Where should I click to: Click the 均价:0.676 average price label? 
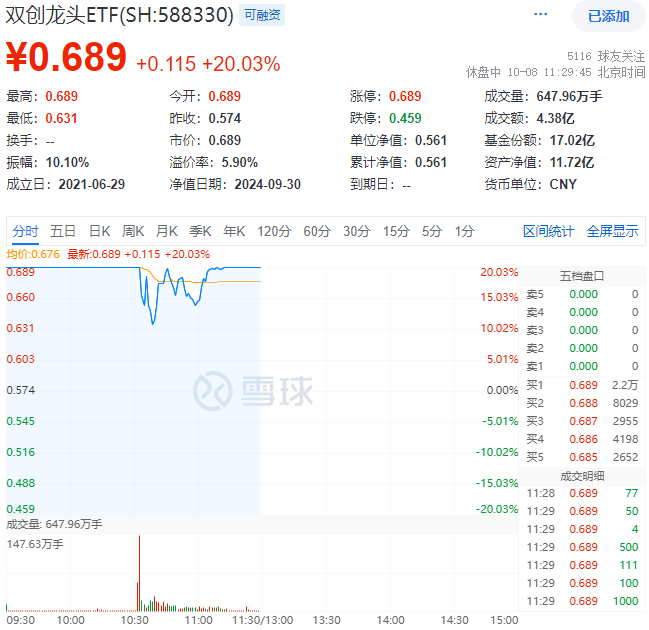(33, 254)
